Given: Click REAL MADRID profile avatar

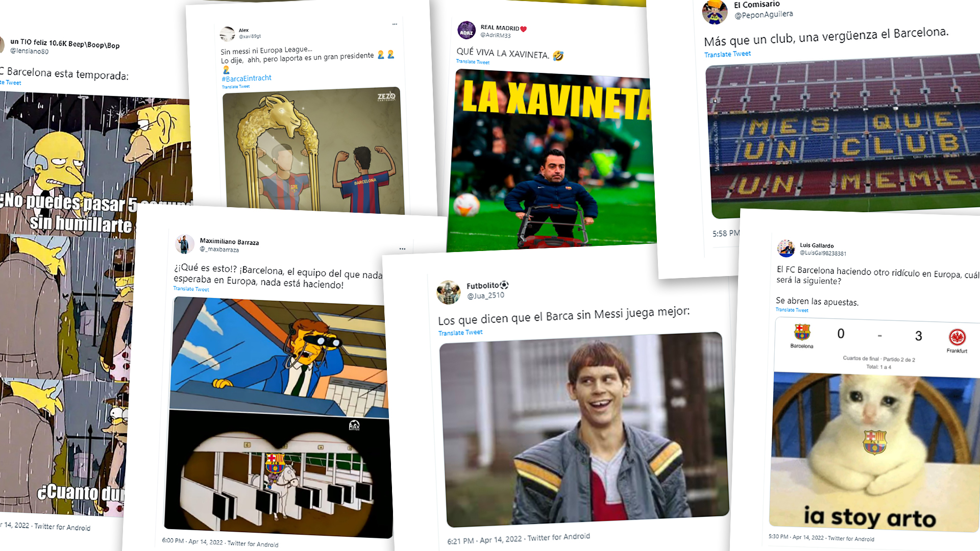Looking at the screenshot, I should [x=467, y=31].
